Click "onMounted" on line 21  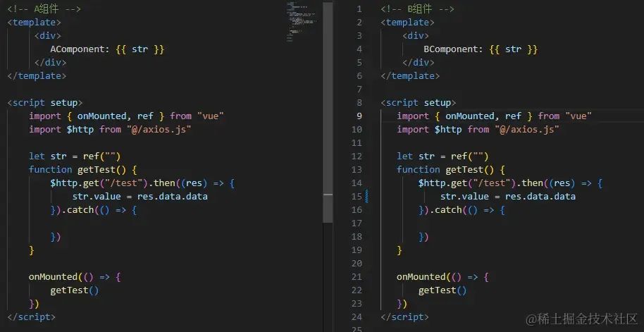coord(421,277)
